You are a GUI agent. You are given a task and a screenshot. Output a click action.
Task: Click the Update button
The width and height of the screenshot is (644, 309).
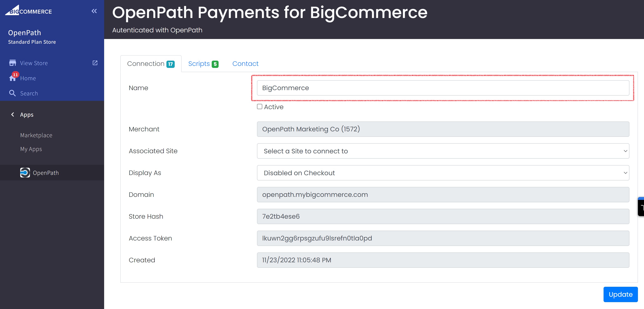(620, 294)
